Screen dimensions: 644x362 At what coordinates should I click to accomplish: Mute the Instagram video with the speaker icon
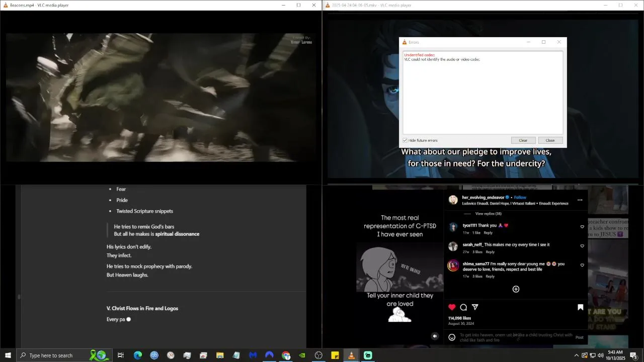pyautogui.click(x=435, y=336)
